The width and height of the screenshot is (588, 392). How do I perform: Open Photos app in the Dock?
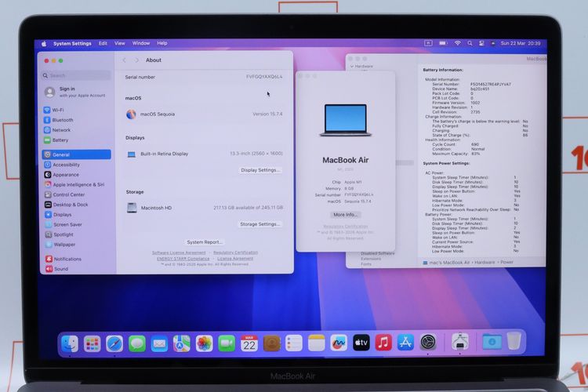point(204,343)
